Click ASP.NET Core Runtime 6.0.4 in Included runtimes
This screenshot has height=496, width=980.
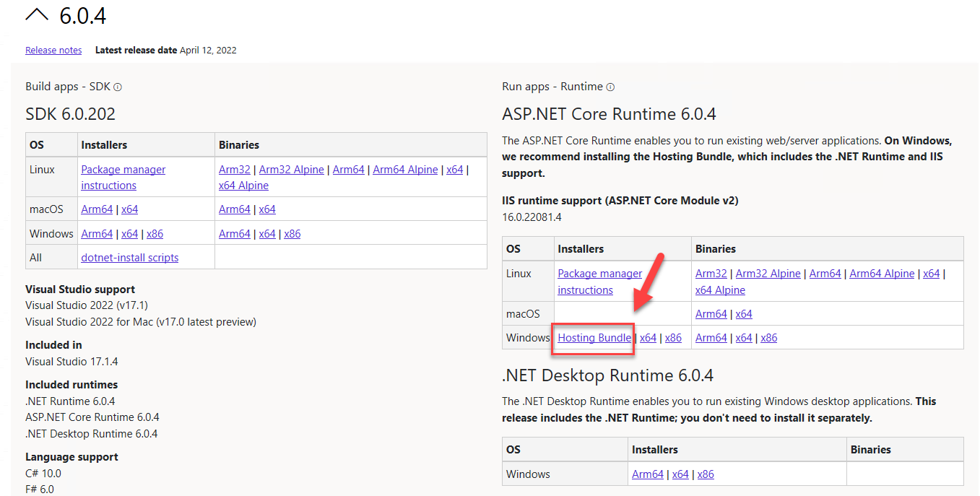pyautogui.click(x=92, y=417)
